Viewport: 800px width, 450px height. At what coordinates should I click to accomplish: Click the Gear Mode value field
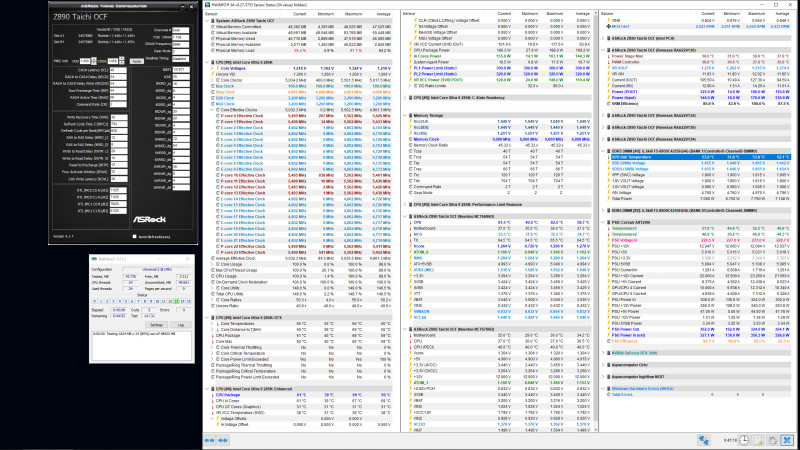click(x=181, y=52)
